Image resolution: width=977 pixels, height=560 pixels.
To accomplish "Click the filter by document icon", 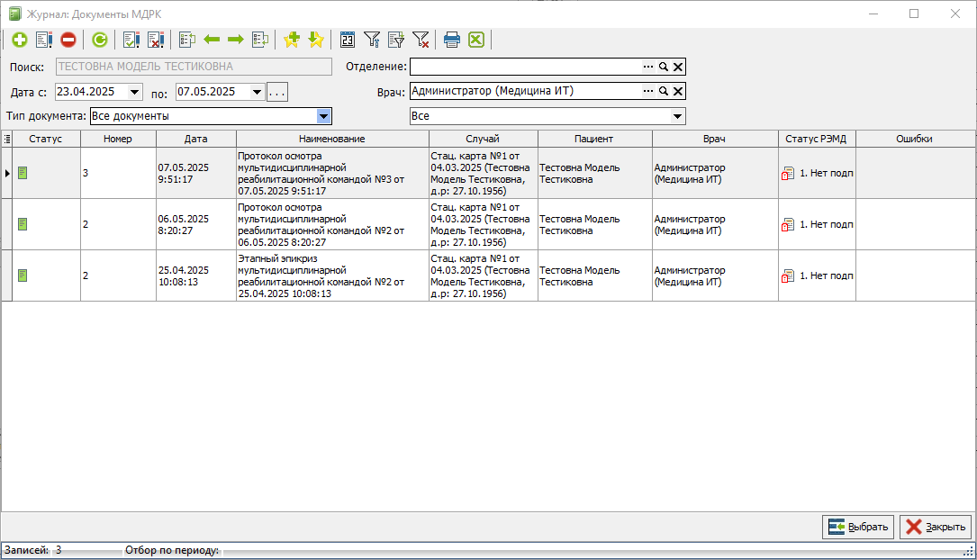I will tap(396, 40).
